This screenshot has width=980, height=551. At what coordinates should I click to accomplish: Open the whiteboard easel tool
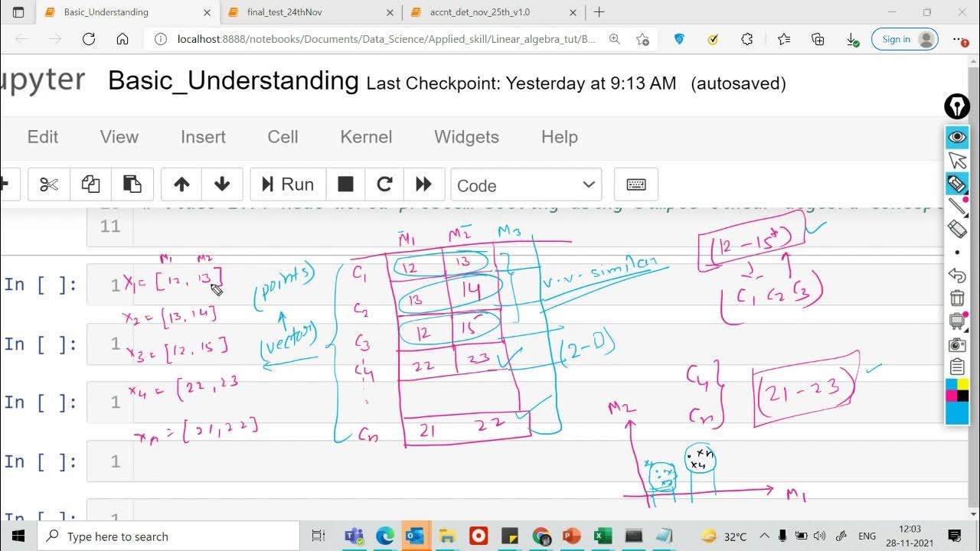(x=957, y=321)
